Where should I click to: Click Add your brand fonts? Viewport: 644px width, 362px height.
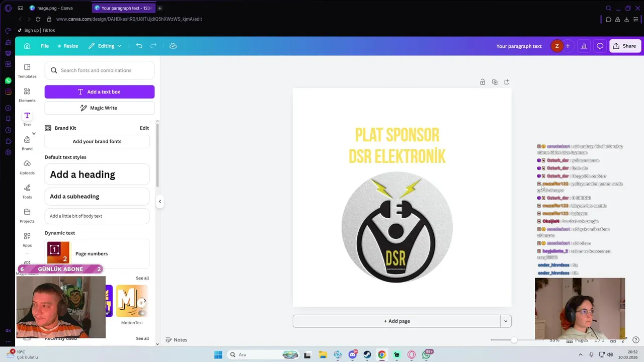coord(97,141)
